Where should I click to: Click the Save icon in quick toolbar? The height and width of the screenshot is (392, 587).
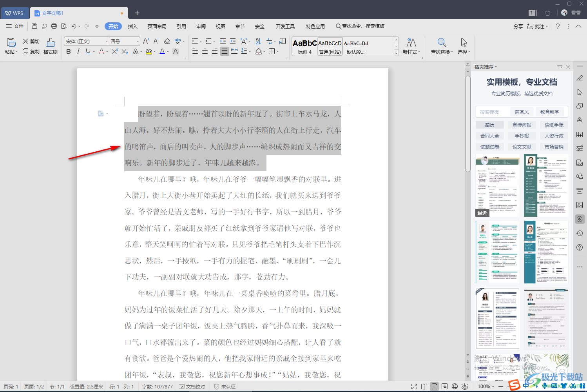34,26
